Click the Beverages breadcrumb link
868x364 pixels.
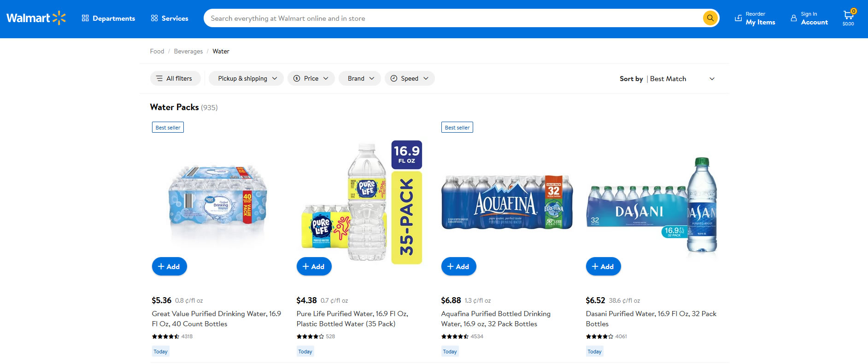(x=188, y=51)
